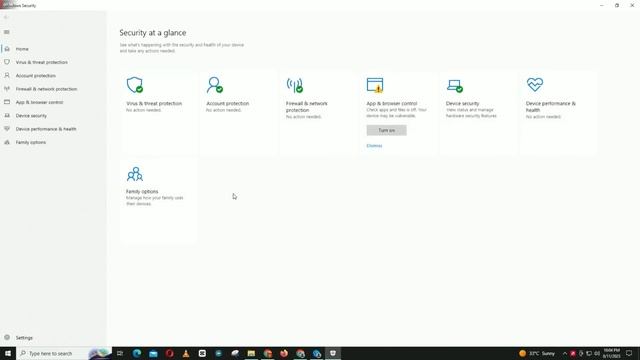Viewport: 640px width, 360px height.
Task: Click the large shield icon with green check
Action: (135, 85)
